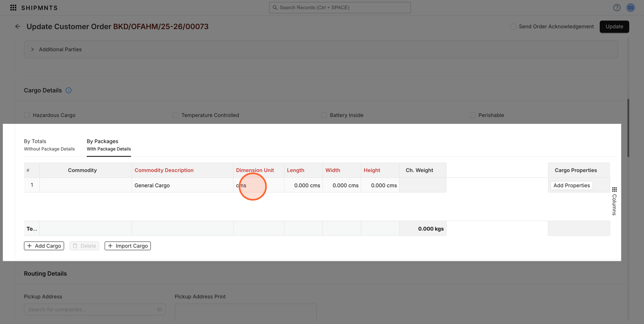Click the Update button
The height and width of the screenshot is (324, 644).
pyautogui.click(x=614, y=27)
